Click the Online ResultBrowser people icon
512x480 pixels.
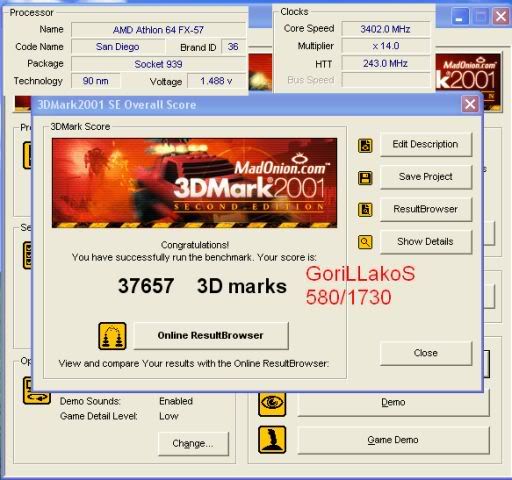point(112,336)
